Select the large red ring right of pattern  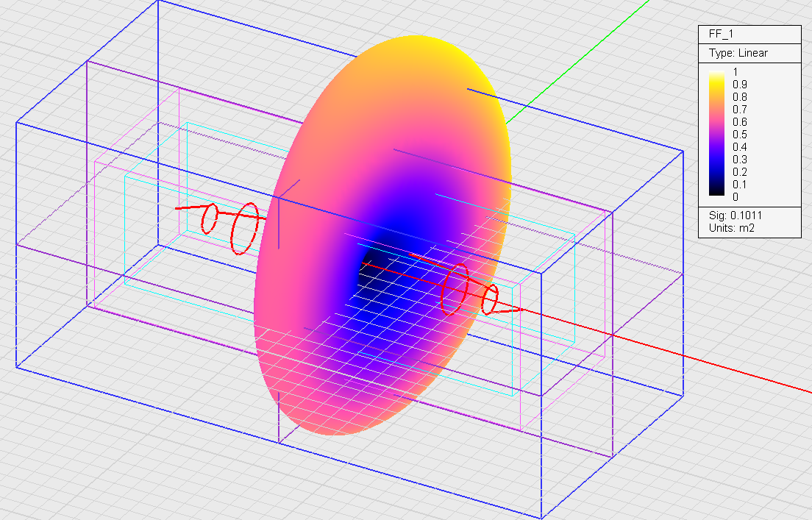(455, 290)
